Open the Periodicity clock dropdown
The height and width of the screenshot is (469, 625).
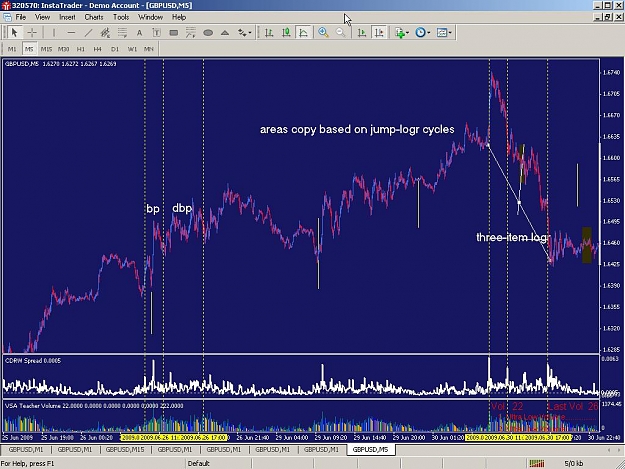pyautogui.click(x=423, y=32)
